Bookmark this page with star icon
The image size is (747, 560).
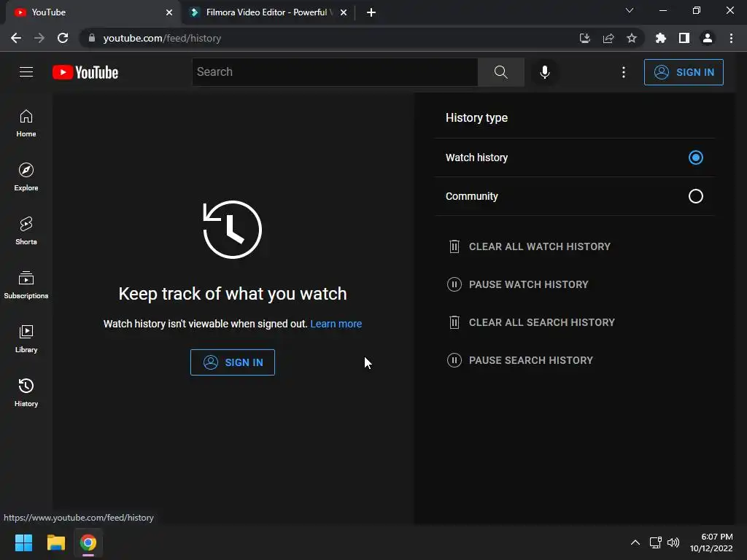631,38
